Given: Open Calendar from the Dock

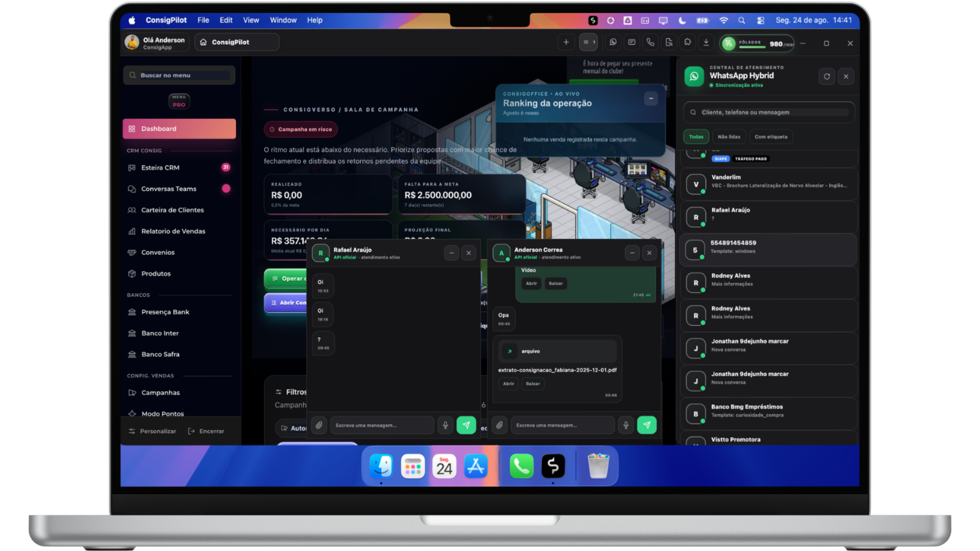Looking at the screenshot, I should coord(444,467).
